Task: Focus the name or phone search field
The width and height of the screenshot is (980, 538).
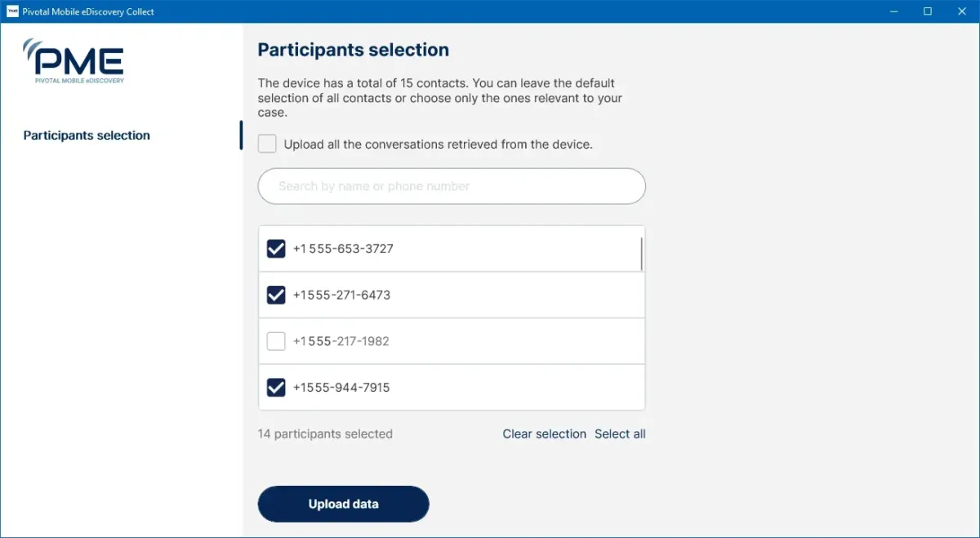Action: click(452, 186)
